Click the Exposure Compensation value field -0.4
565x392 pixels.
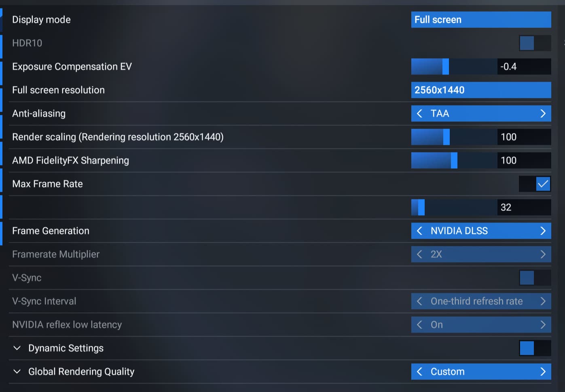[x=524, y=66]
